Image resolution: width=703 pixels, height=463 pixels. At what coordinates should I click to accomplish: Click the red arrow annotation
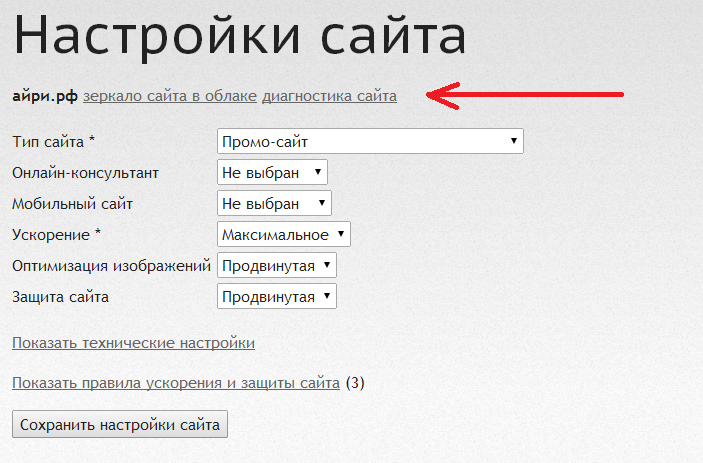(525, 96)
